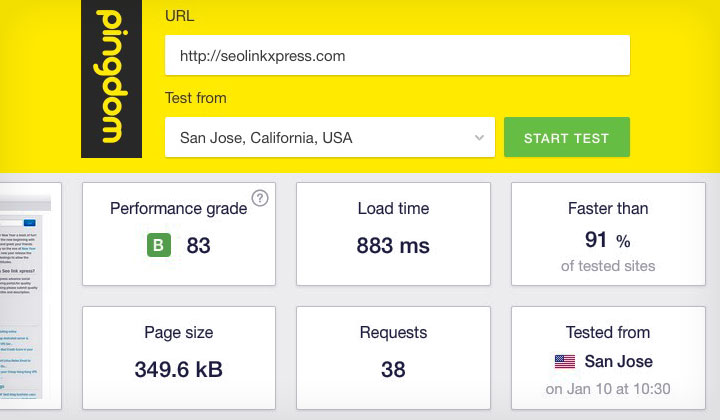Click the 'Performance grade' heading
720x420 pixels.
pyautogui.click(x=179, y=209)
